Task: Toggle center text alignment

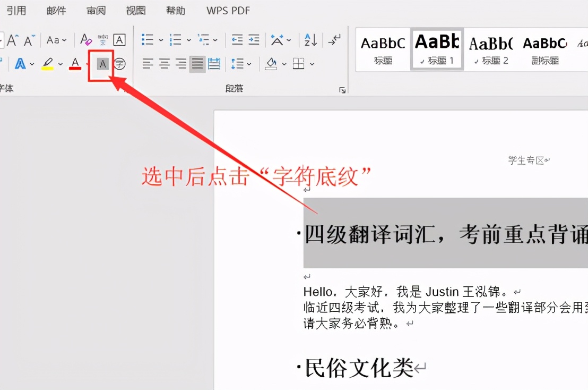Action: coord(163,63)
